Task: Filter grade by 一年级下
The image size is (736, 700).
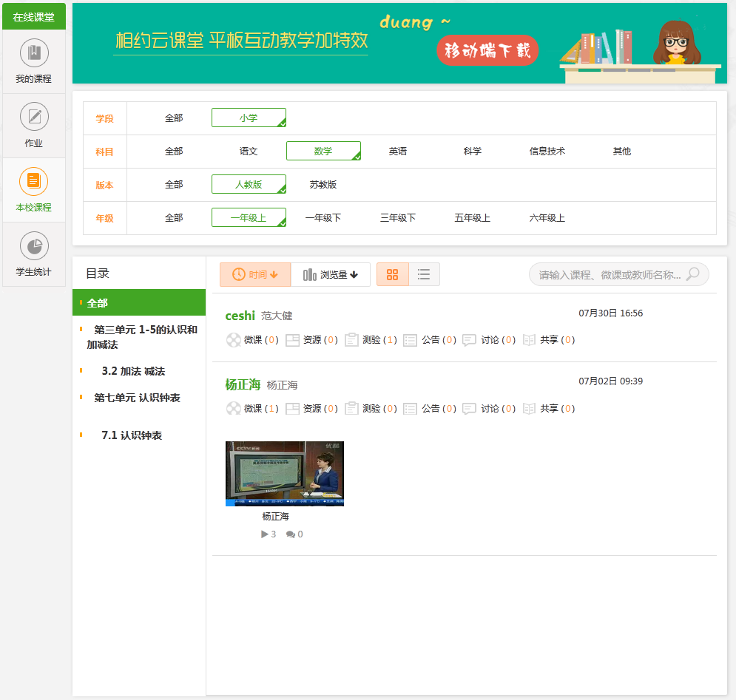Action: 323,218
